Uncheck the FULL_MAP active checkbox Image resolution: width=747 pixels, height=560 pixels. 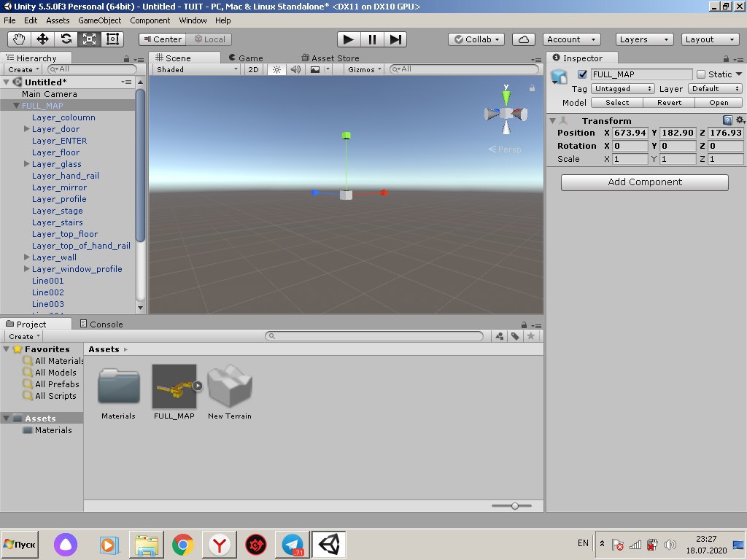point(582,74)
